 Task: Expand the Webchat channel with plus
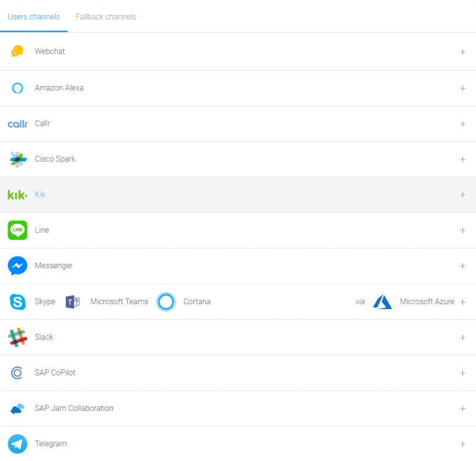coord(462,52)
